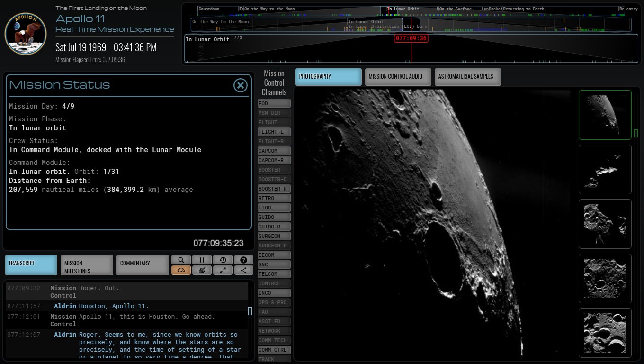Click transcript line 077:09:32 Roger. Out.
The width and height of the screenshot is (644, 364).
tap(127, 291)
